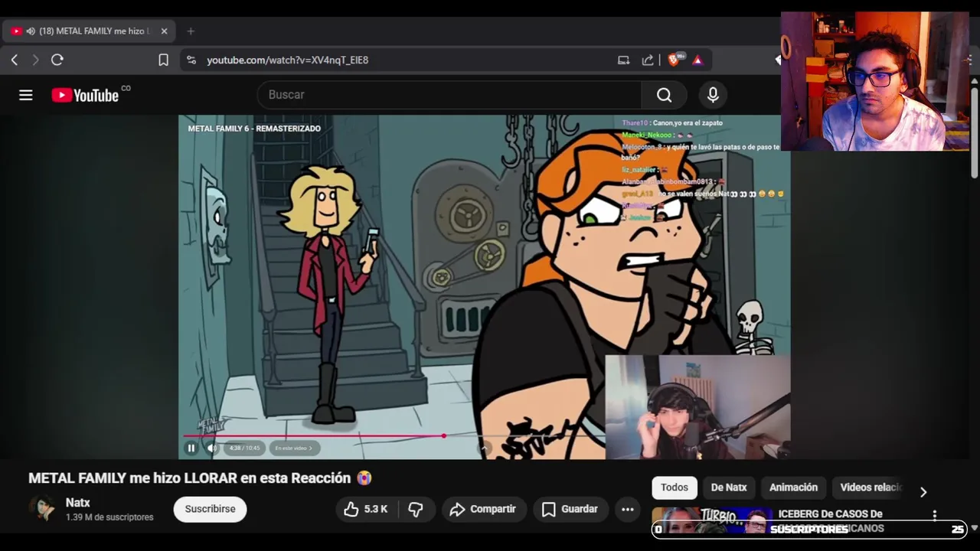Click the page vertical scrollbar thumb
Viewport: 980px width, 551px height.
pyautogui.click(x=974, y=132)
